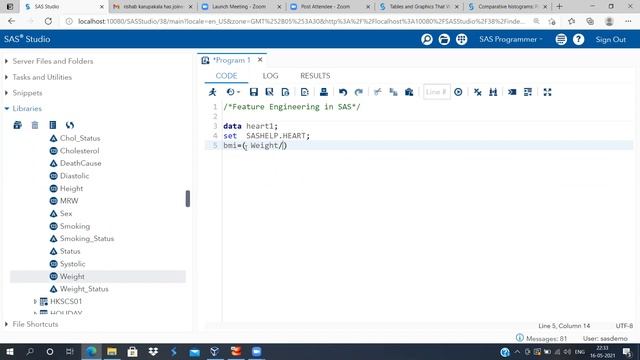
Task: Select the CODE tab
Action: pos(226,76)
